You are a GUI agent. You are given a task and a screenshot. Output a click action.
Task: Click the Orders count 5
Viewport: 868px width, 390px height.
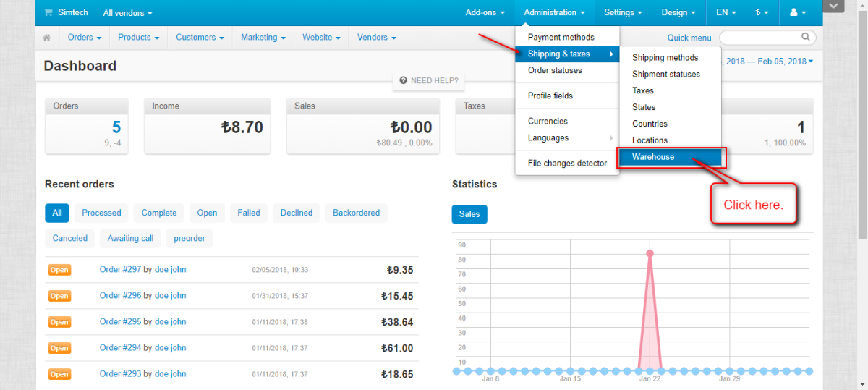(x=116, y=128)
